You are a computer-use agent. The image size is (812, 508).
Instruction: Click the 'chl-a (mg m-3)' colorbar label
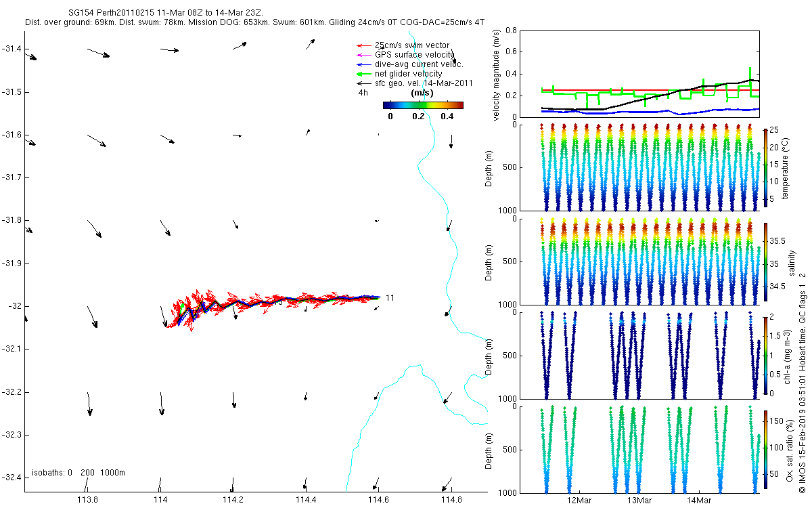click(x=786, y=355)
